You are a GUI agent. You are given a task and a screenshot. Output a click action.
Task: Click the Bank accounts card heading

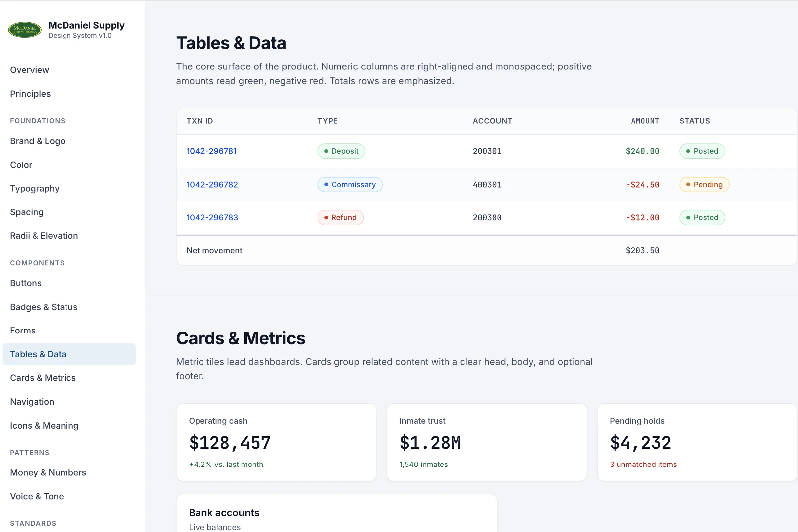coord(224,512)
